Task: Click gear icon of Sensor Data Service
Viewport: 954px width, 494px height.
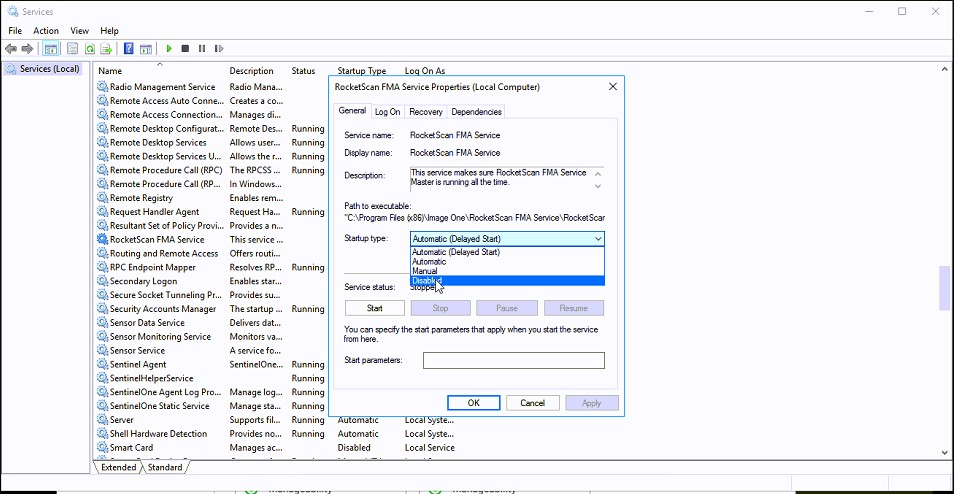Action: tap(102, 322)
